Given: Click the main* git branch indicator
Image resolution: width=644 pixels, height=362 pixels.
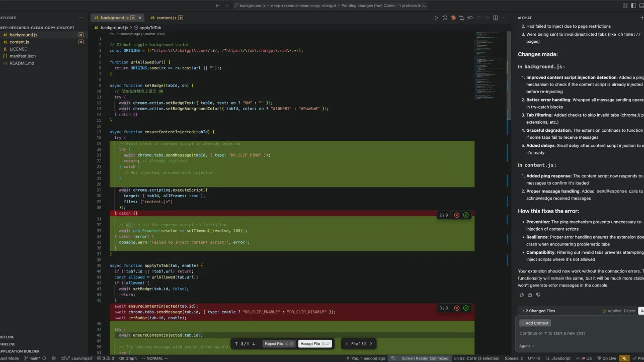Looking at the screenshot, I should coord(32,358).
